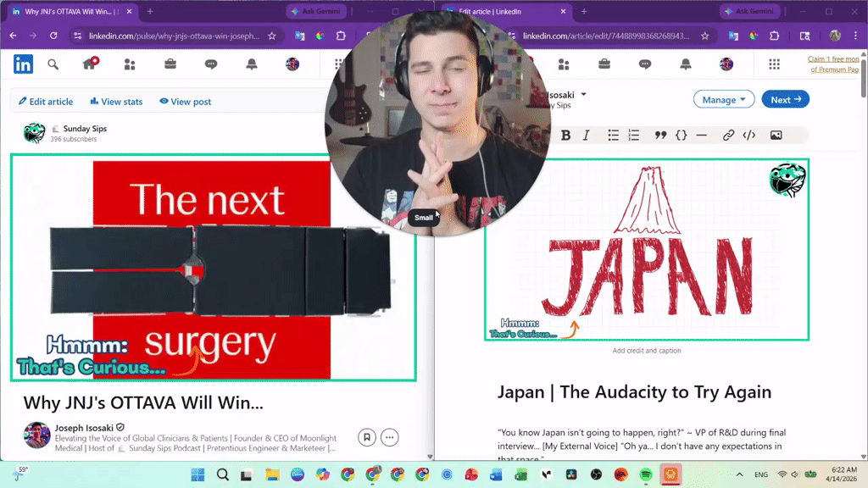868x488 pixels.
Task: Click the Next button
Action: 786,100
